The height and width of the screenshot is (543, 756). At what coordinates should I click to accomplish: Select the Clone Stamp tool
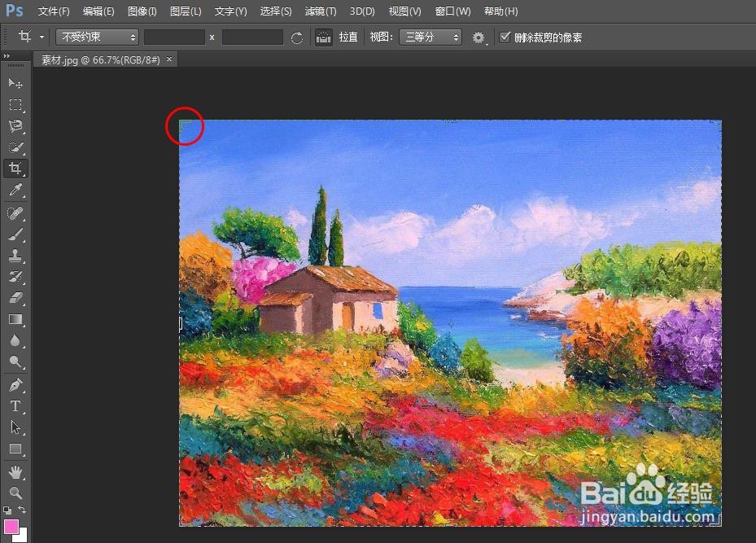point(15,256)
